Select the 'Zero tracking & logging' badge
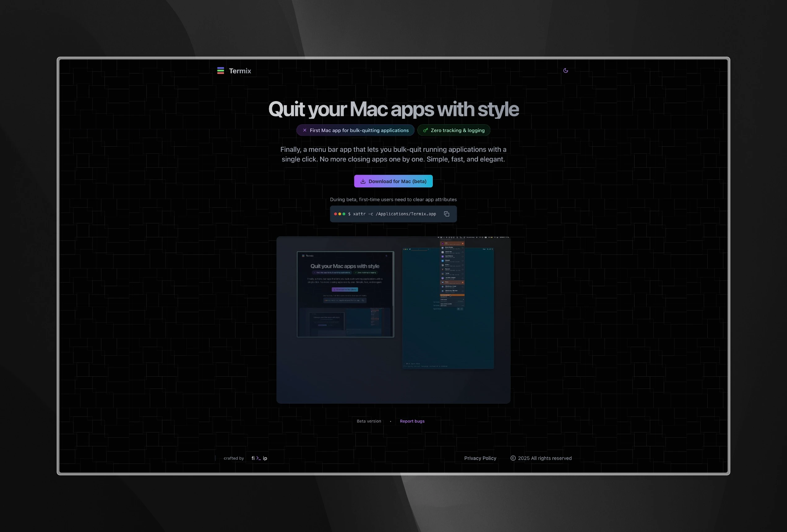Viewport: 787px width, 532px height. [454, 131]
